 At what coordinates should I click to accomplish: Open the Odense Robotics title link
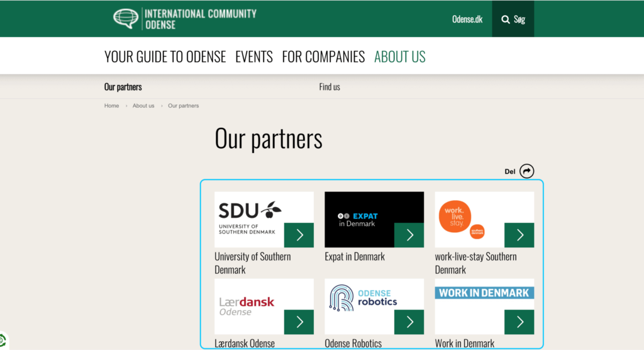(x=353, y=343)
